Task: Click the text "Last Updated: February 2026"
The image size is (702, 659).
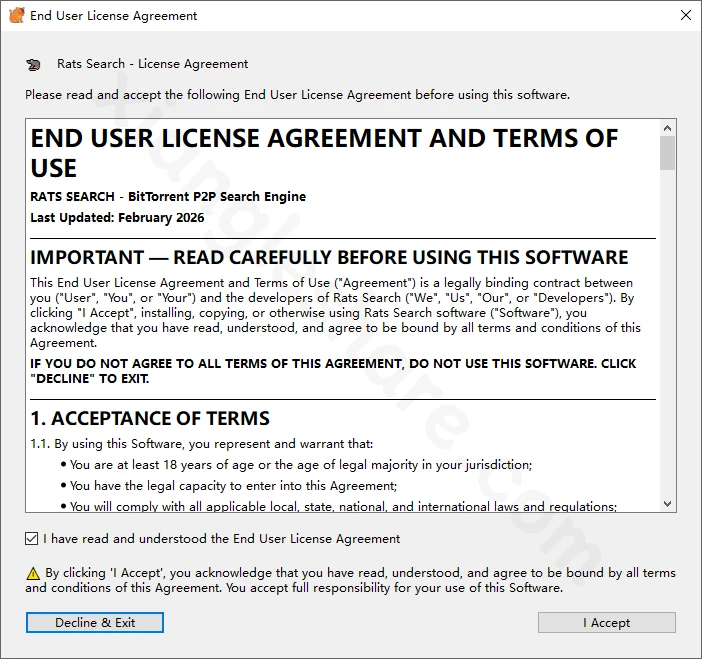Action: pos(117,218)
